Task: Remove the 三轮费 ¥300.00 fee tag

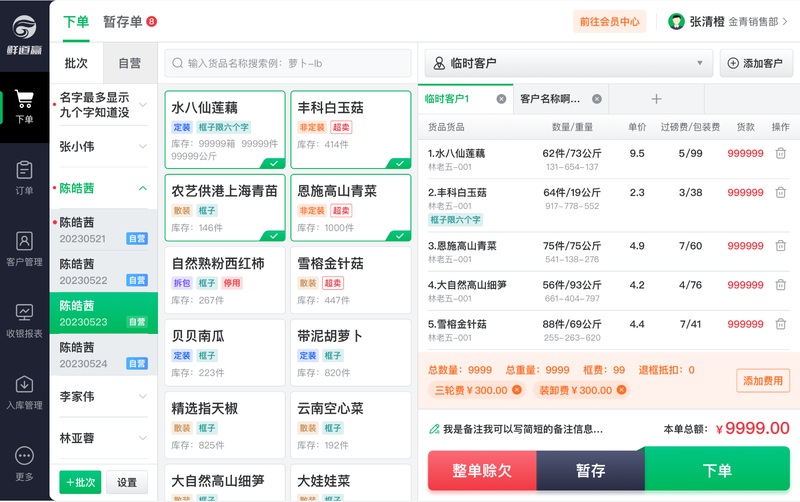Action: click(517, 390)
